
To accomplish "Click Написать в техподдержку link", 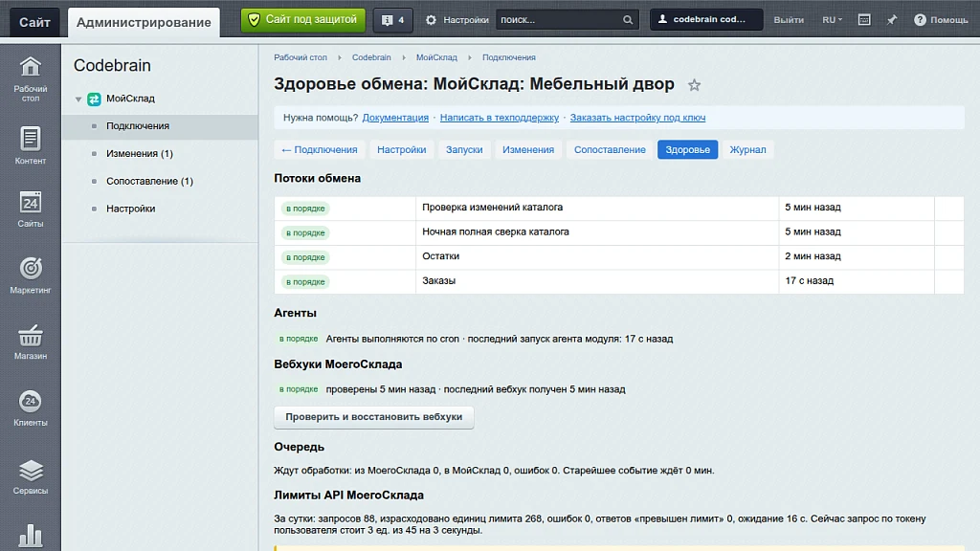I will [500, 118].
